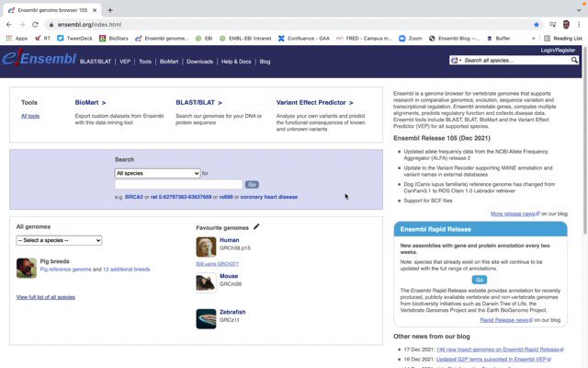Open a new browser tab with plus
Viewport: 588px width, 368px height.
coord(110,10)
